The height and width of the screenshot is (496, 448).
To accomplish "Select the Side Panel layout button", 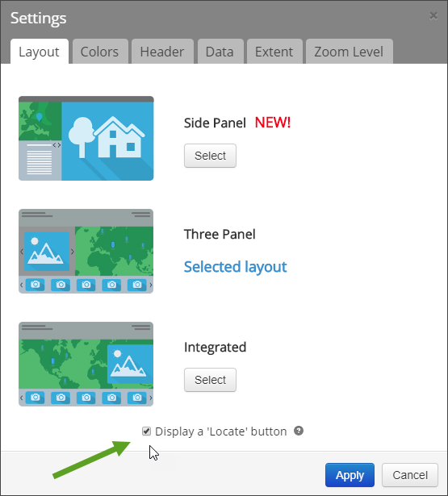I will coord(210,156).
